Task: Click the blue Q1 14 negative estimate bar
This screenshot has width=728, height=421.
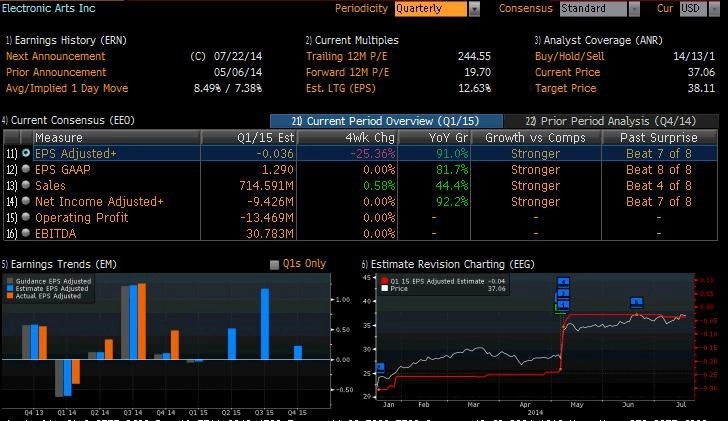Action: [68, 377]
